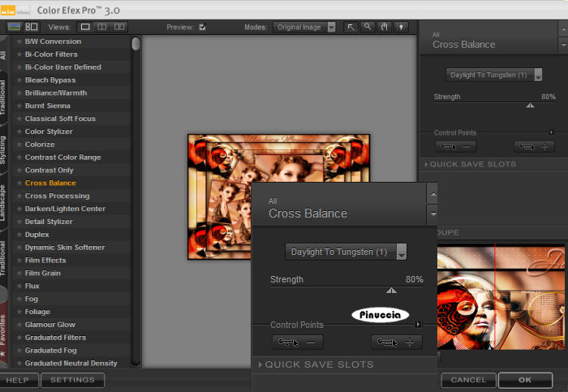This screenshot has height=392, width=568.
Task: Select the arrow selection tool
Action: (351, 27)
